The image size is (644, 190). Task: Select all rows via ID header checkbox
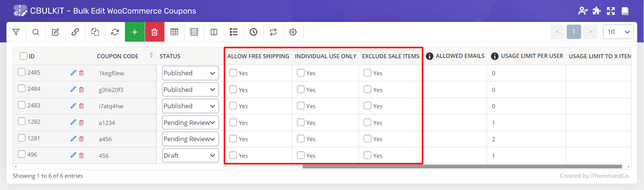point(23,56)
